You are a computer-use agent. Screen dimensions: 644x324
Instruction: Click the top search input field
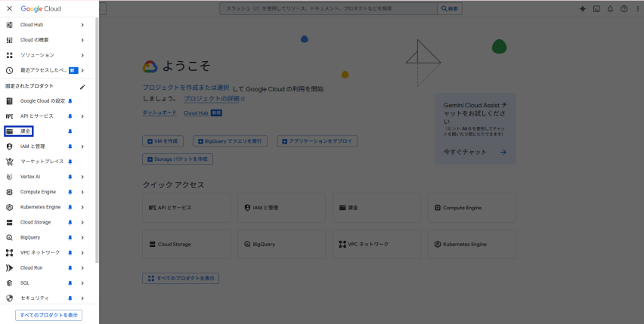[329, 8]
